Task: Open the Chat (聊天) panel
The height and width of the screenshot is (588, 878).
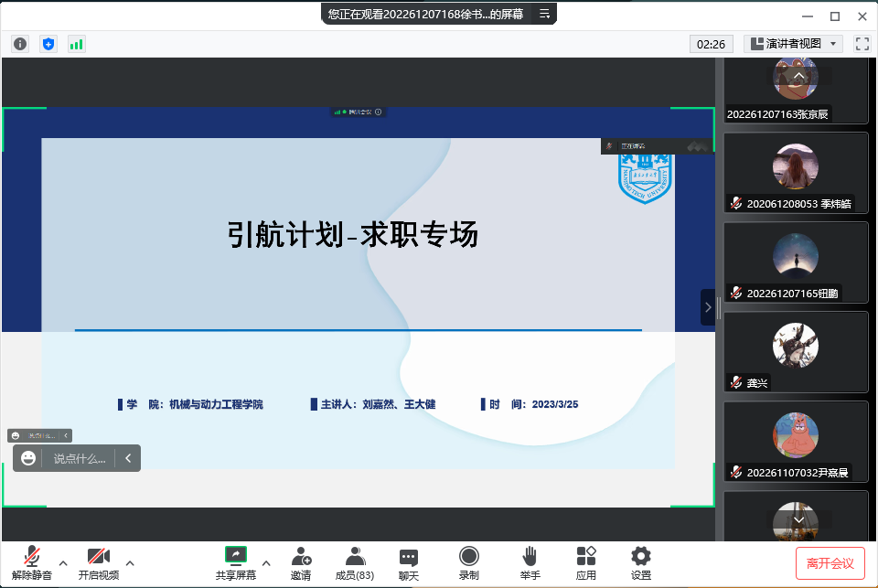Action: (x=409, y=562)
